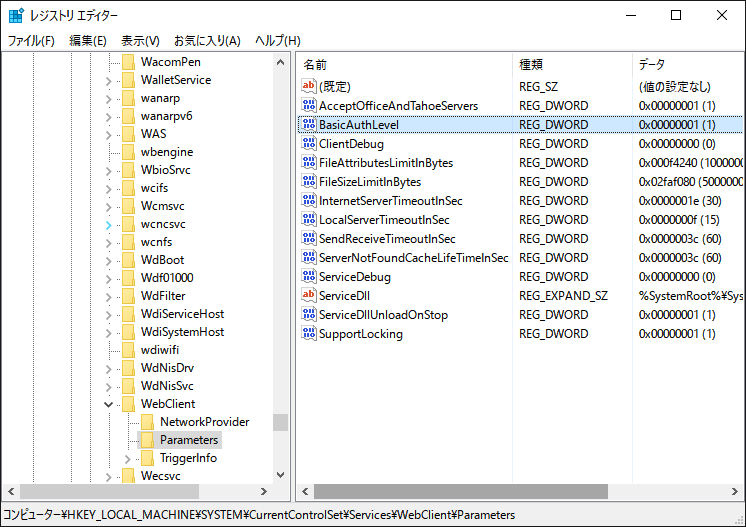746x527 pixels.
Task: Select the WbioSrvc tree key
Action: pos(165,170)
